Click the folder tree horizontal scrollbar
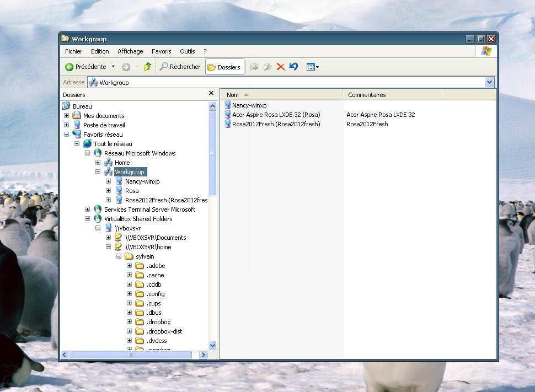This screenshot has height=392, width=535. 131,355
